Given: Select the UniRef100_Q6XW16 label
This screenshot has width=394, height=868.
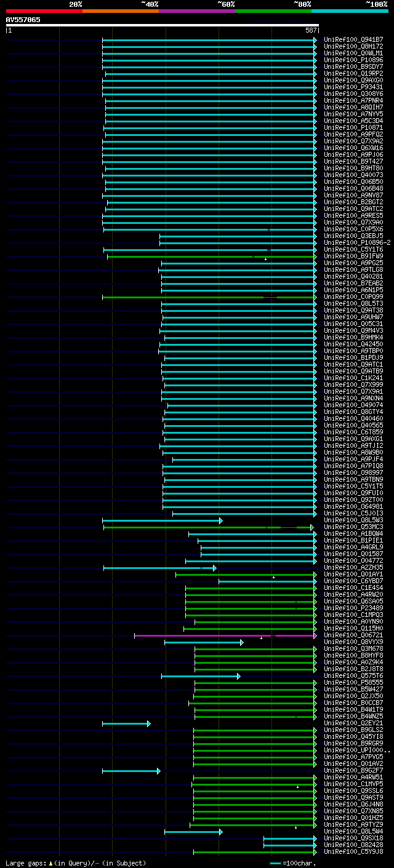Looking at the screenshot, I should pyautogui.click(x=353, y=148).
